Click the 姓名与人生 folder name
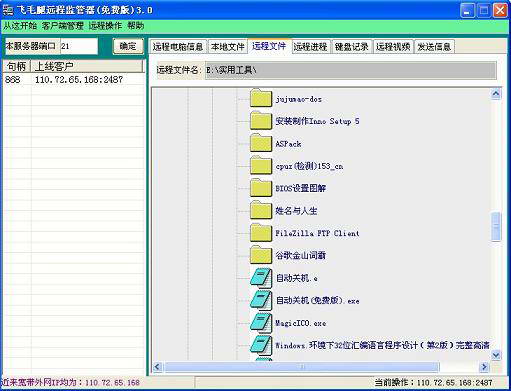511x391 pixels. tap(296, 211)
